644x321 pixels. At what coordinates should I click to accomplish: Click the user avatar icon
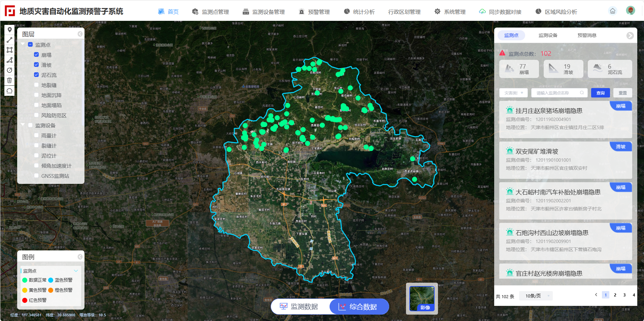[630, 11]
